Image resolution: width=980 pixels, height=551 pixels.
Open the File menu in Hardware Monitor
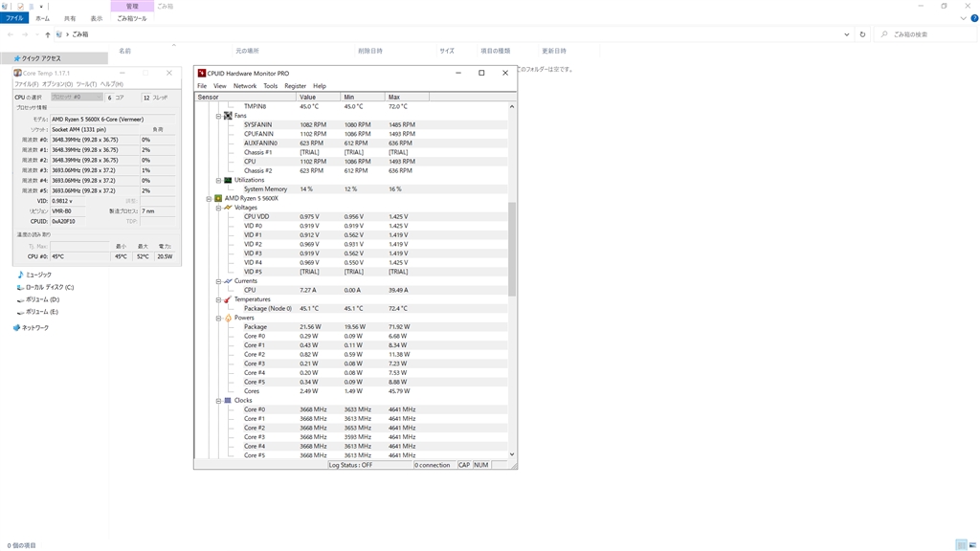tap(202, 86)
